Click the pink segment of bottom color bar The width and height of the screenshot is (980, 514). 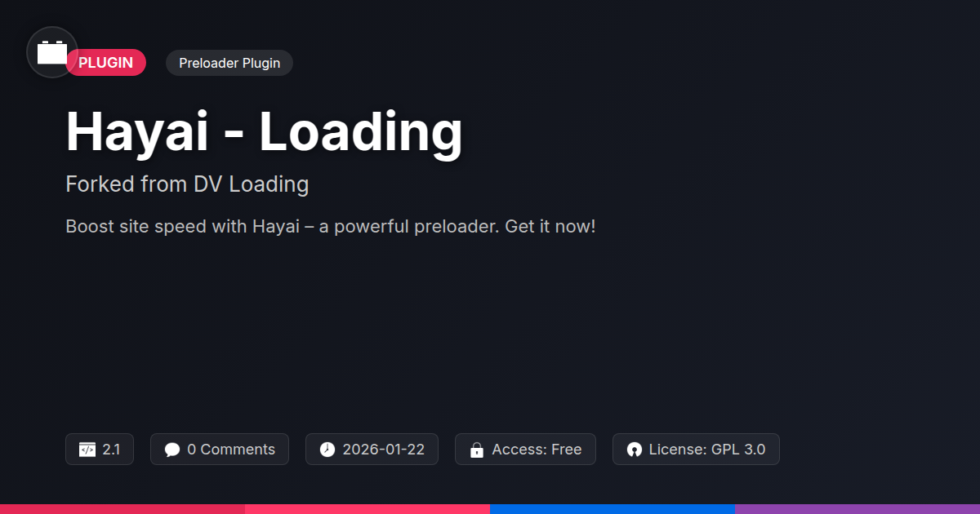point(367,509)
